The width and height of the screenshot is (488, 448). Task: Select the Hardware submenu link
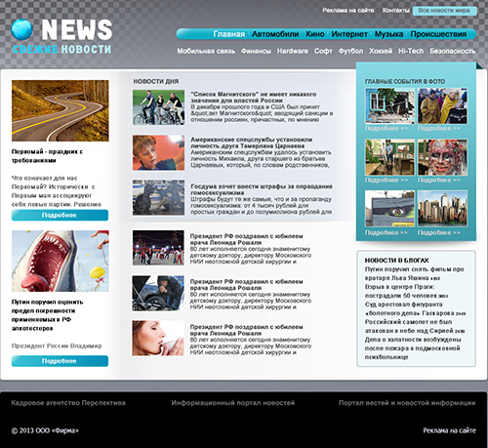pos(293,51)
